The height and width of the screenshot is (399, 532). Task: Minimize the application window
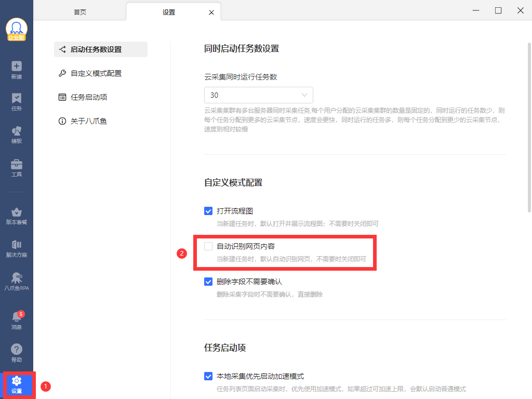tap(476, 10)
